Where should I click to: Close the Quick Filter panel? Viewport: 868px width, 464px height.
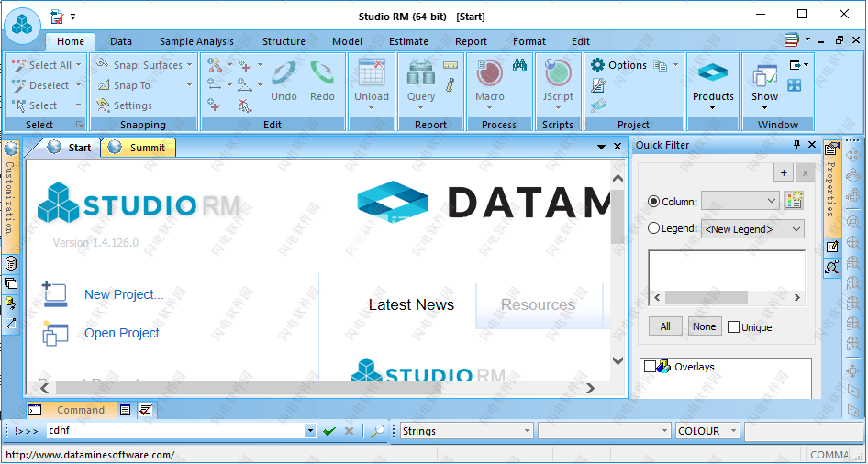(x=811, y=145)
